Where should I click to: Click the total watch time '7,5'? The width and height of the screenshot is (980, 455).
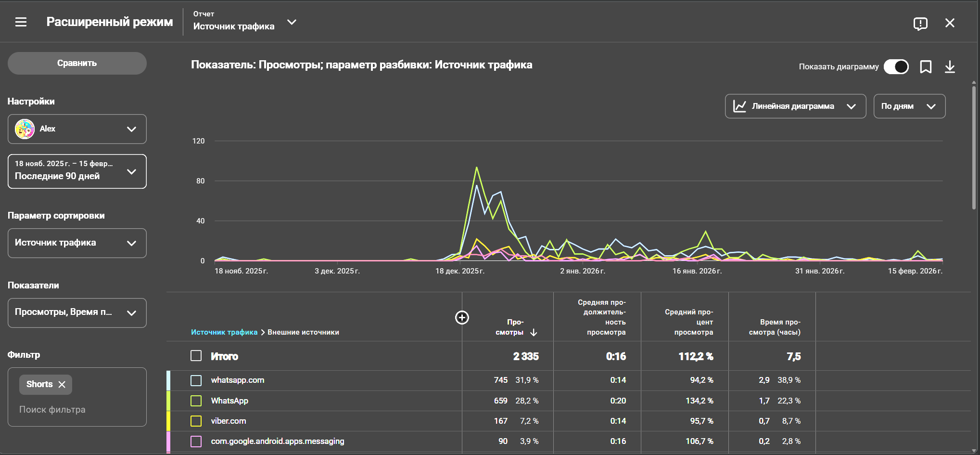click(794, 356)
